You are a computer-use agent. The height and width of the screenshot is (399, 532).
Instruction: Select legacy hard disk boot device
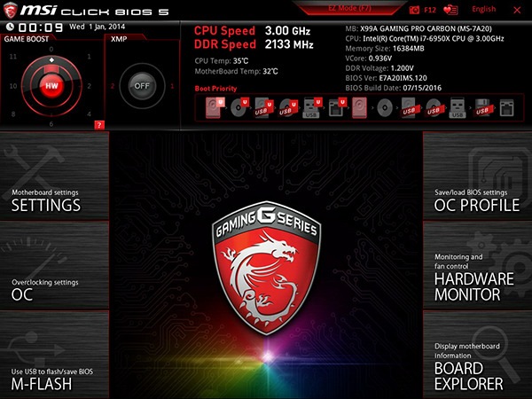pyautogui.click(x=359, y=107)
